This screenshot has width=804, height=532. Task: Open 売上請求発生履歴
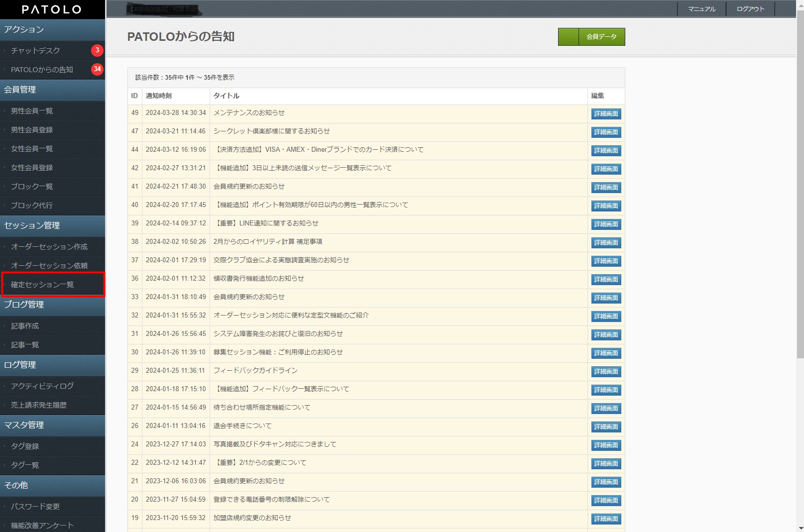tap(52, 405)
